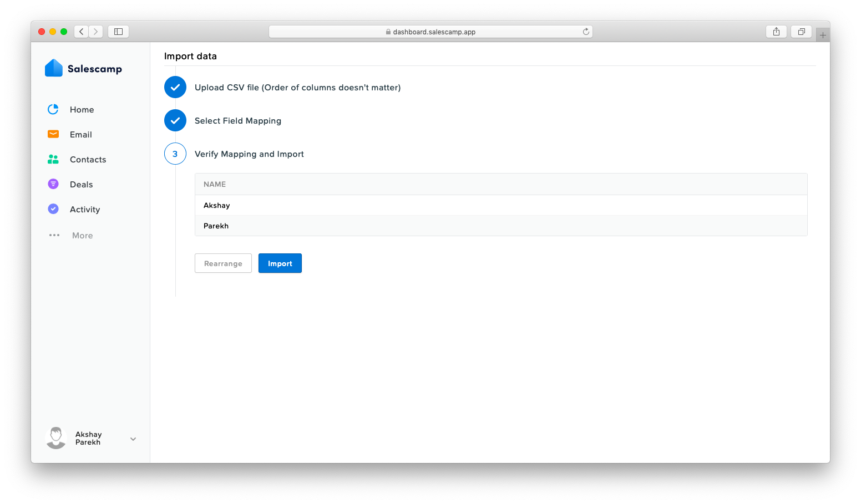Expand the user account chevron menu
The width and height of the screenshot is (861, 504).
(x=133, y=439)
